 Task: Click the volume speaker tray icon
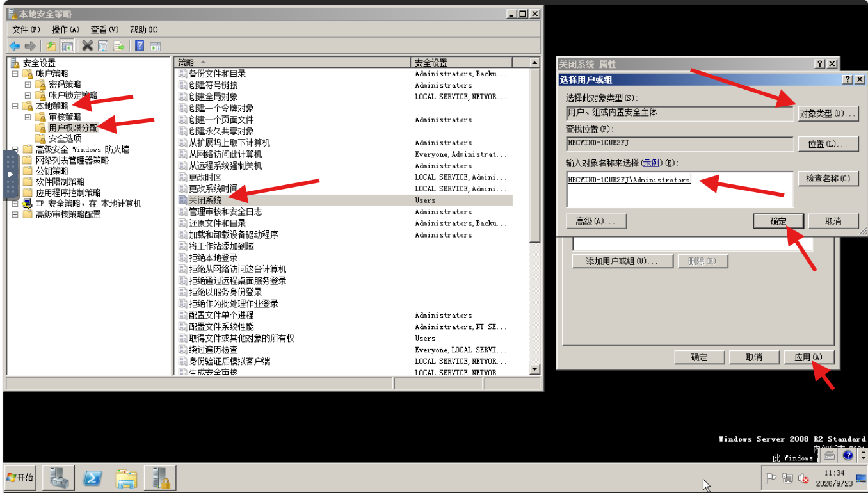point(803,478)
